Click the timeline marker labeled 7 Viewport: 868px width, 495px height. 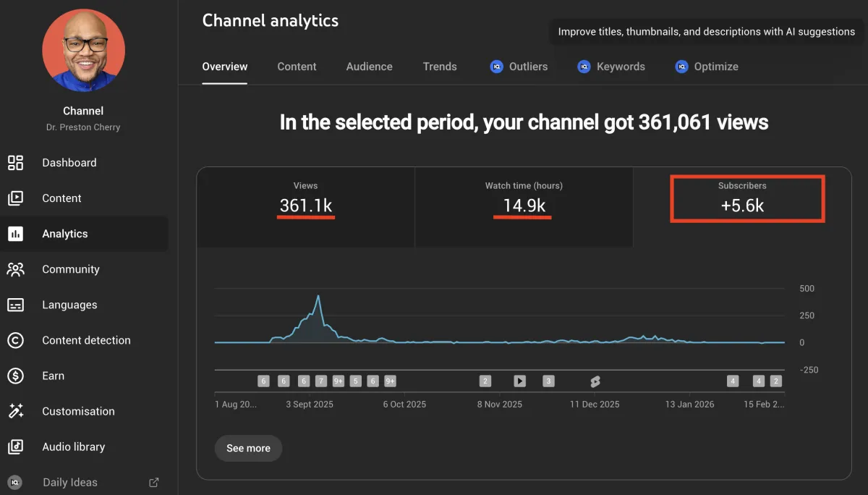point(321,381)
